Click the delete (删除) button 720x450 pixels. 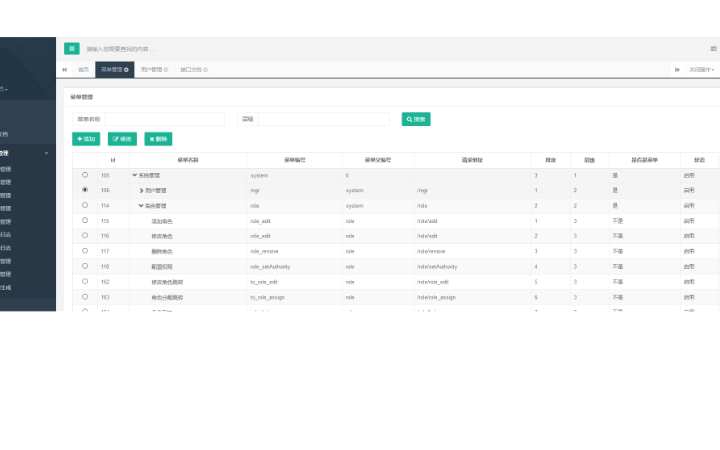(158, 139)
